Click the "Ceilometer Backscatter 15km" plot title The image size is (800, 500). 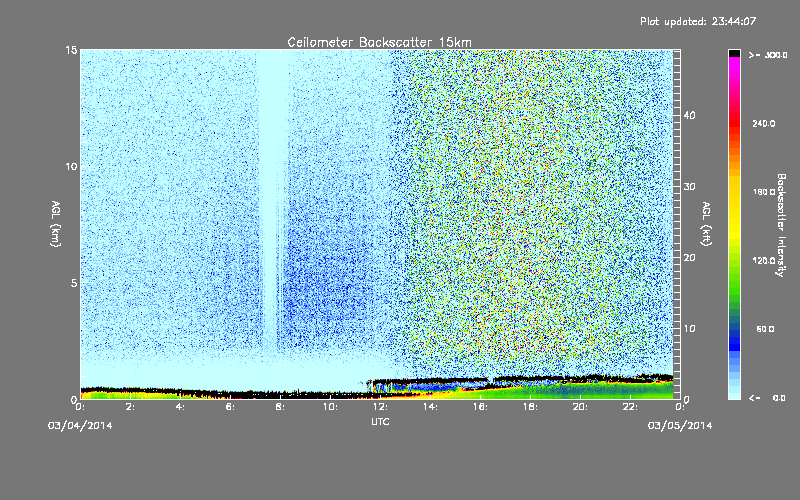pos(379,42)
